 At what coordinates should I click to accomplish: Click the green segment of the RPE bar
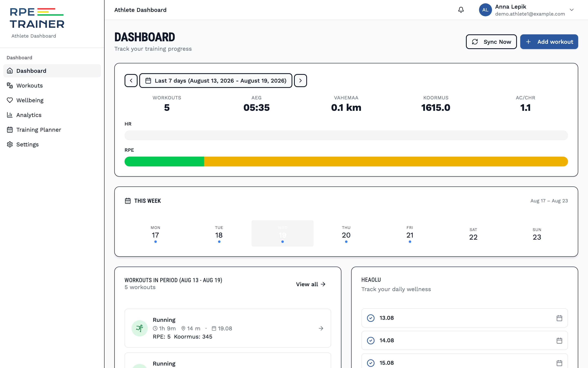(164, 162)
